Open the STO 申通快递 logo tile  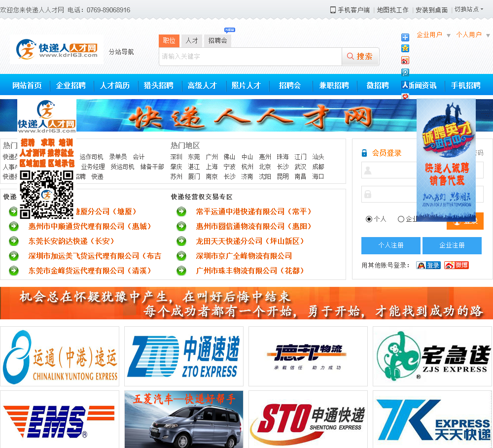pos(308,419)
